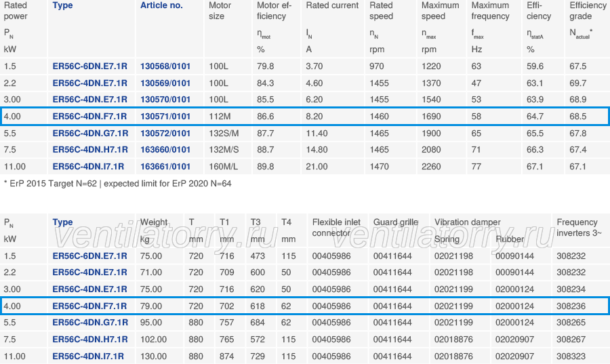Select rated current value 8.20

314,117
